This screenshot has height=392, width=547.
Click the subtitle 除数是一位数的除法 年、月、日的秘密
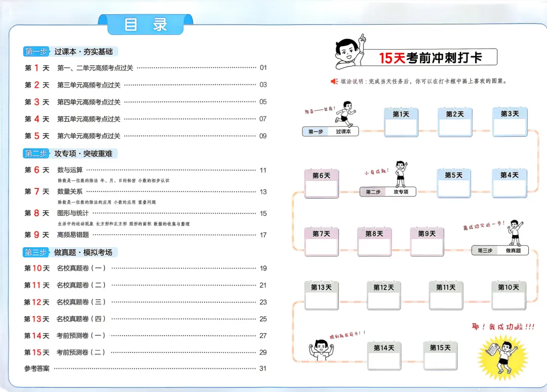113,181
